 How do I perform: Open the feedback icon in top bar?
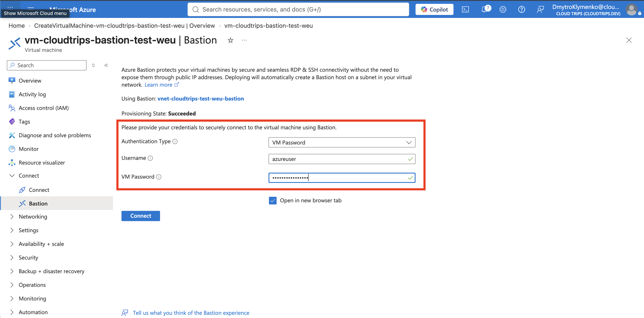tap(540, 10)
